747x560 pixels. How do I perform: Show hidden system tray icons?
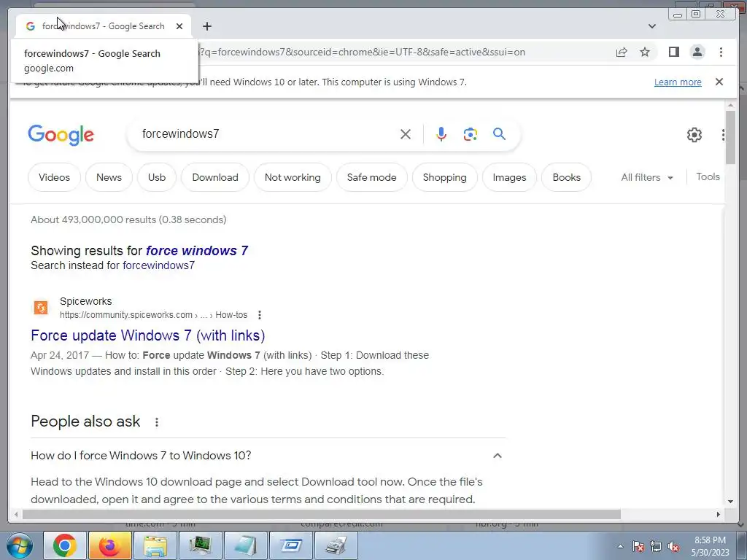620,546
